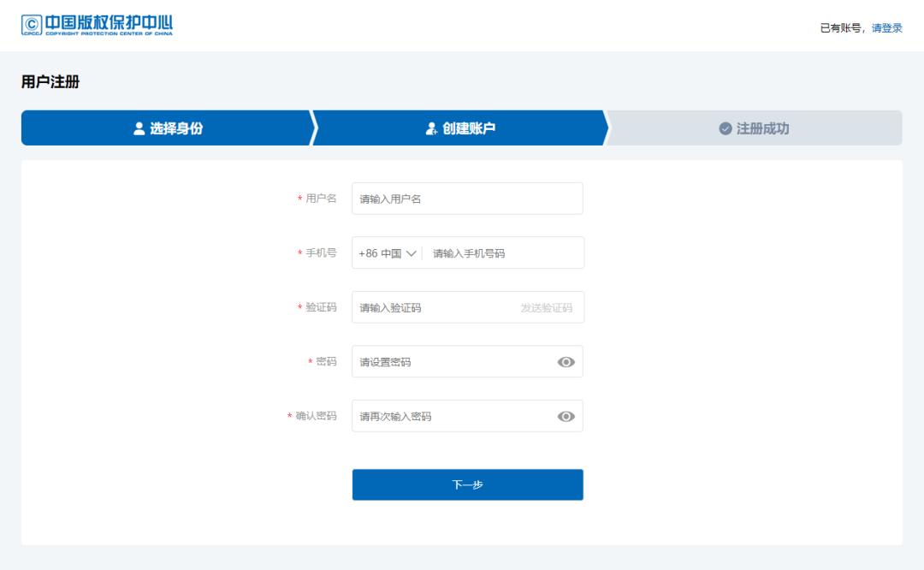Click the chevron next to +86 中国

[x=410, y=252]
